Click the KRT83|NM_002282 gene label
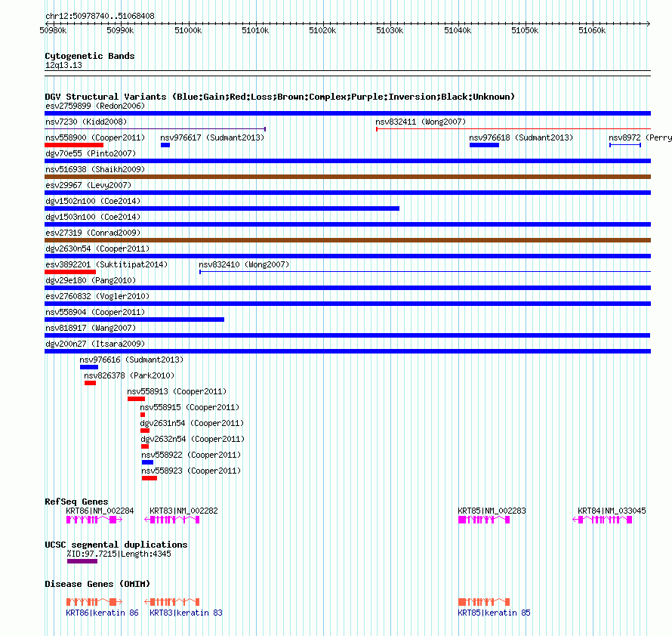Screen dimensions: 672x636 (183, 511)
